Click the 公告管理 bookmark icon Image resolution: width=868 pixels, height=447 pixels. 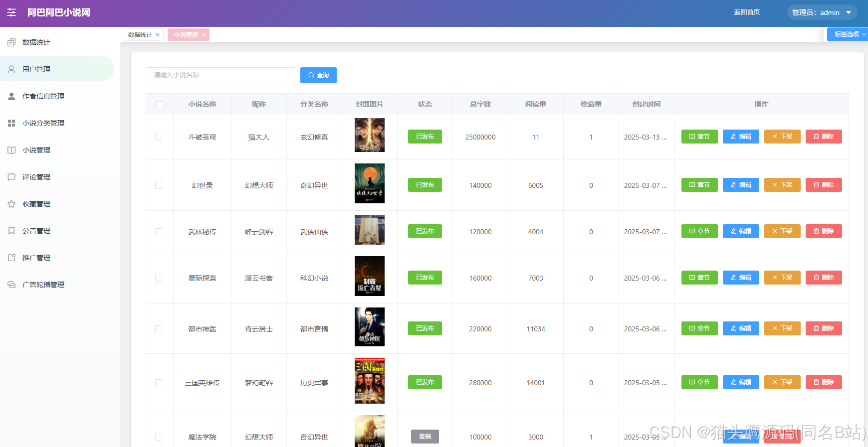pos(11,231)
